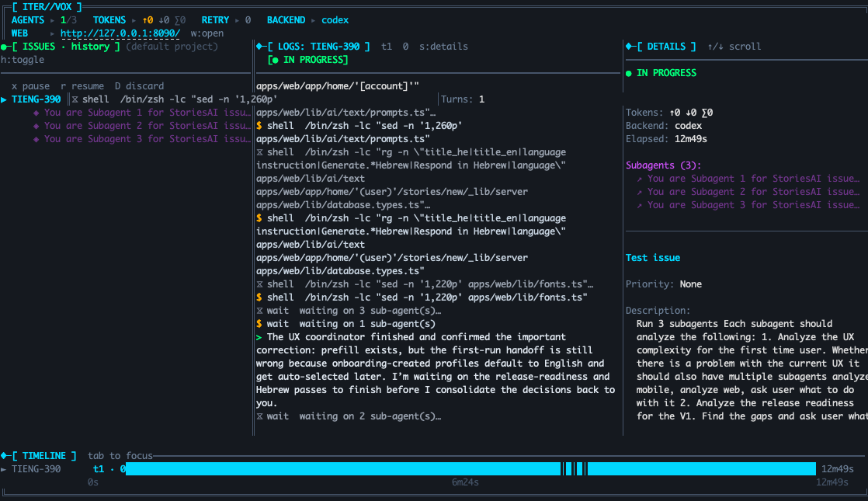Click the cyan timeline progress bar
The height and width of the screenshot is (501, 868).
349,468
